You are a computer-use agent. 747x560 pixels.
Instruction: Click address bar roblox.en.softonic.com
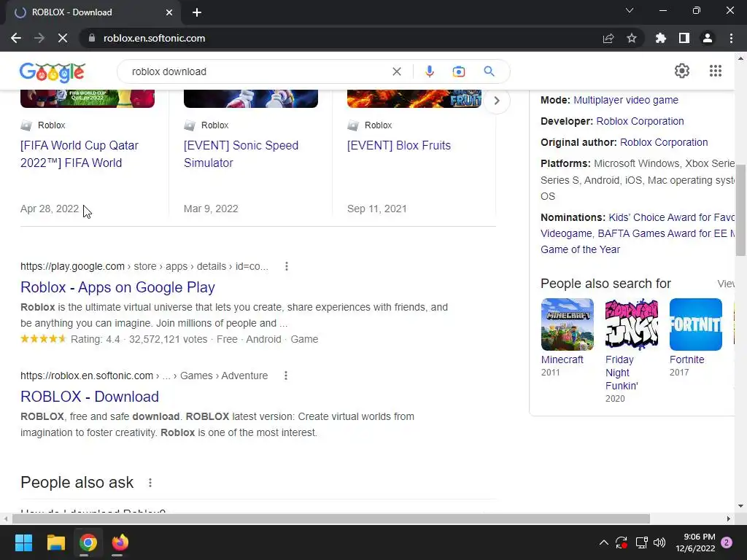click(155, 38)
